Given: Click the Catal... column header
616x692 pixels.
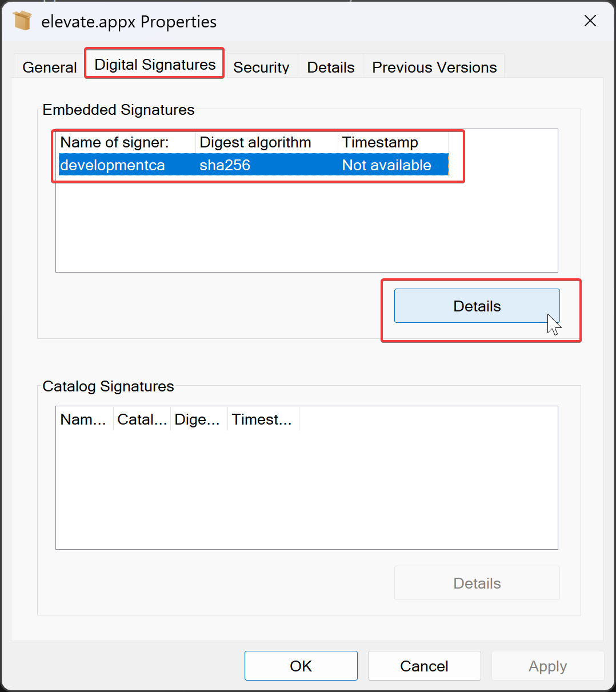Looking at the screenshot, I should pyautogui.click(x=141, y=419).
